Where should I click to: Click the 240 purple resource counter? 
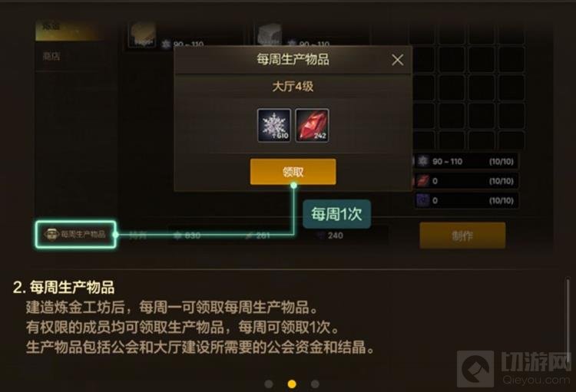pyautogui.click(x=330, y=236)
